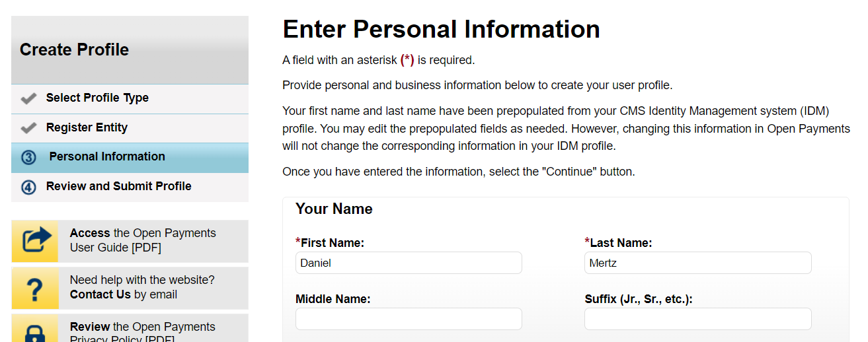Image resolution: width=868 pixels, height=342 pixels.
Task: Click the step 4 circle icon
Action: (x=28, y=188)
